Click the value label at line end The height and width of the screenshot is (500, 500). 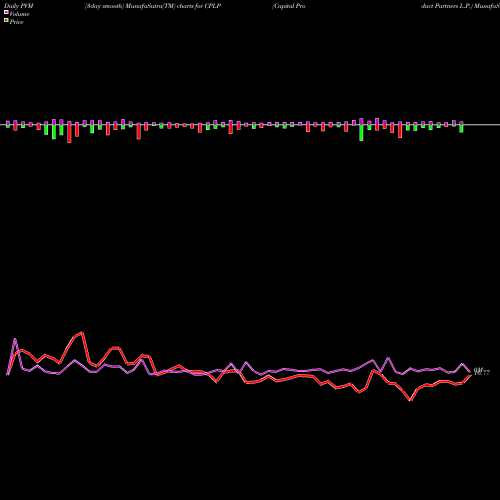click(482, 372)
